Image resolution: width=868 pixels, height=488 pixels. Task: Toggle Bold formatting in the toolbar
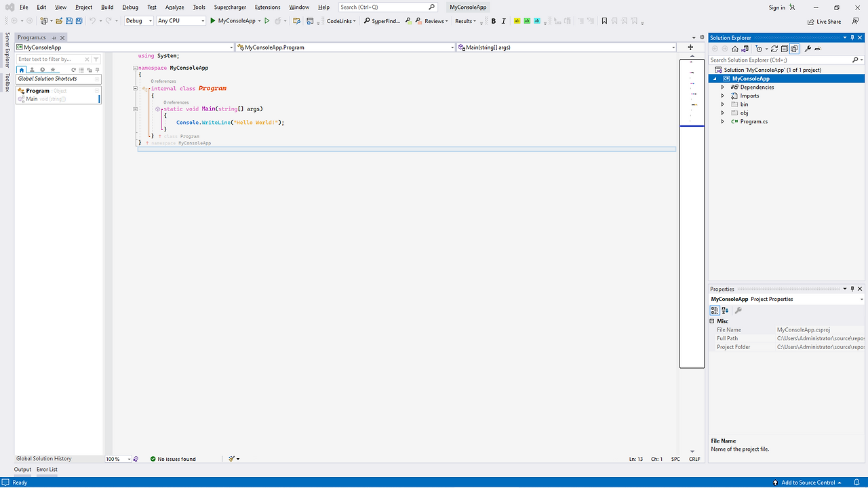click(493, 21)
